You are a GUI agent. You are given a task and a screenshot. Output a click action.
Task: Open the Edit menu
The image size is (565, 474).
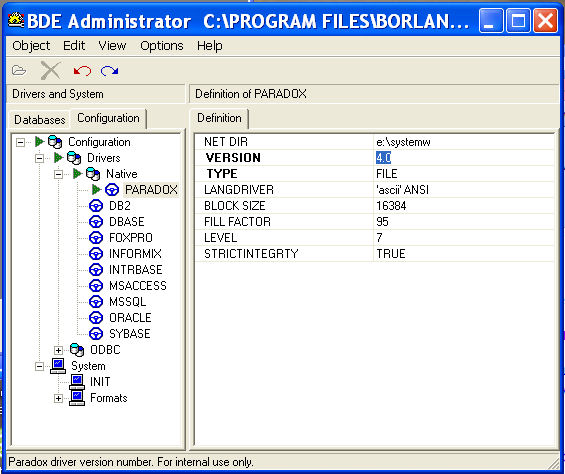(74, 46)
